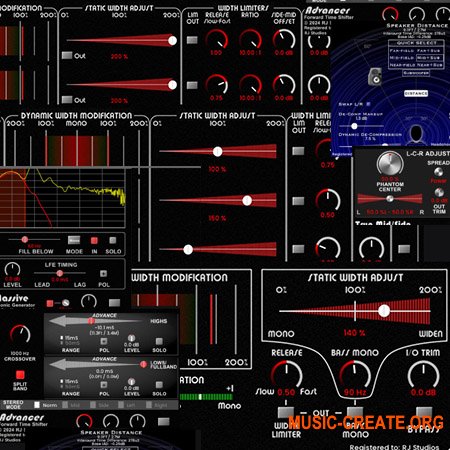The image size is (450, 450).
Task: Click the release knob beside the 150% slider
Action: pos(328,201)
